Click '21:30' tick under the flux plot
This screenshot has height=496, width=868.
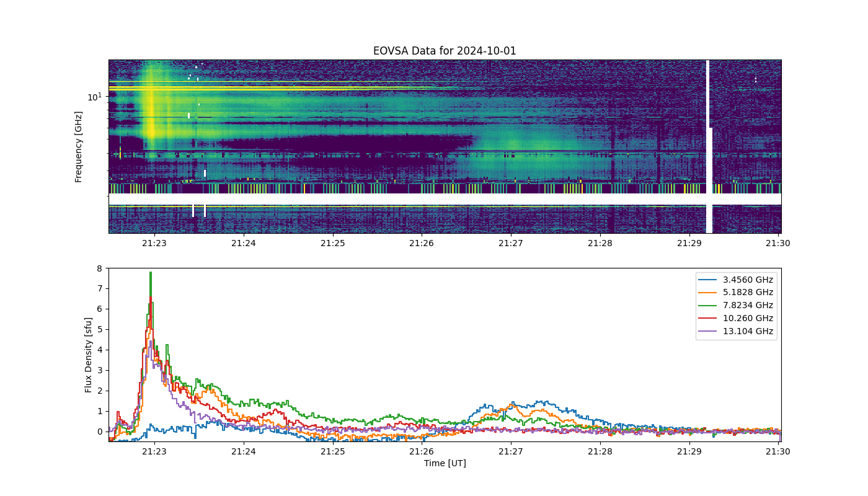coord(777,452)
